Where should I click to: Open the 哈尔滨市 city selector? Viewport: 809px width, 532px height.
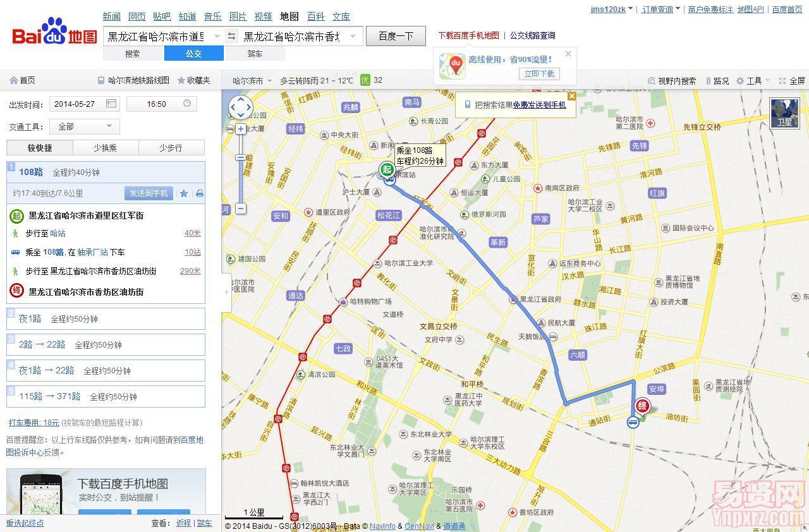click(252, 81)
